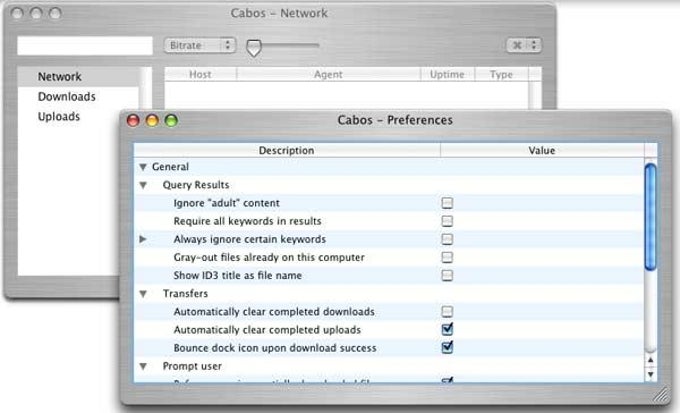Collapse the Prompt user group
Image resolution: width=680 pixels, height=413 pixels.
coord(143,367)
